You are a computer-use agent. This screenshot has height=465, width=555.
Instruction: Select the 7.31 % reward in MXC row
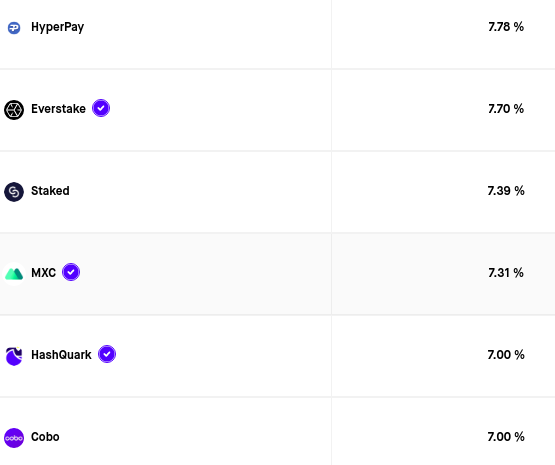(506, 273)
